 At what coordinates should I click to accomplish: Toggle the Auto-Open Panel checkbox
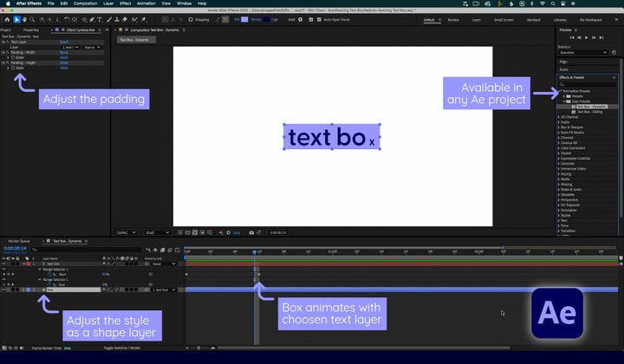tap(319, 19)
